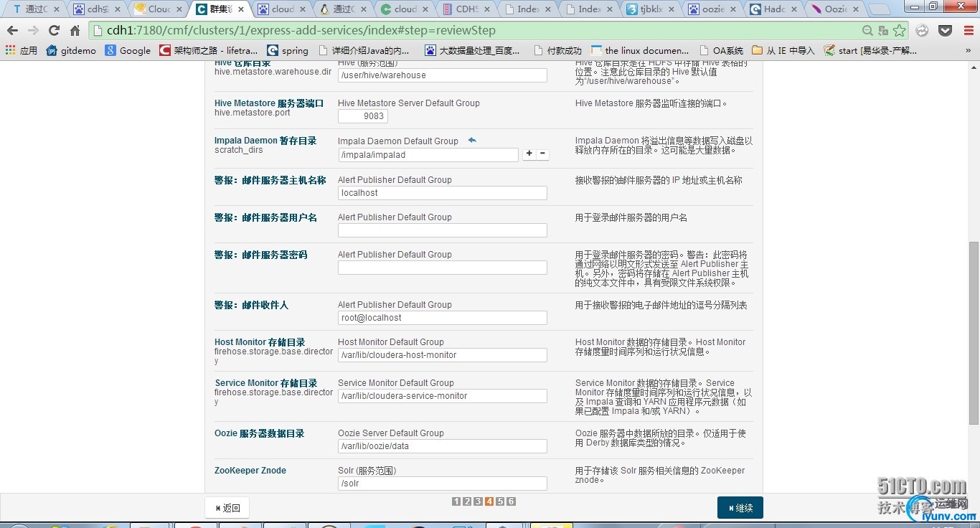This screenshot has height=528, width=980.
Task: Jump to wizard step 2 indicator
Action: [x=467, y=501]
